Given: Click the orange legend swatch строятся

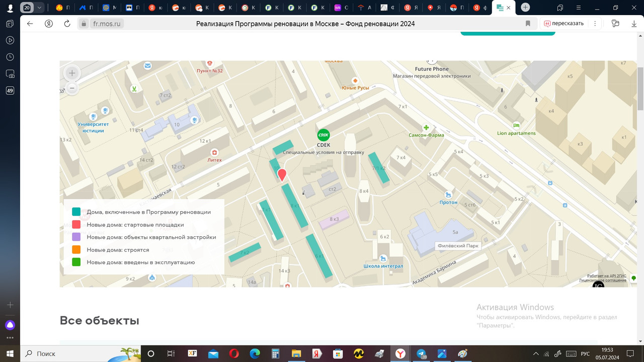Looking at the screenshot, I should [76, 249].
